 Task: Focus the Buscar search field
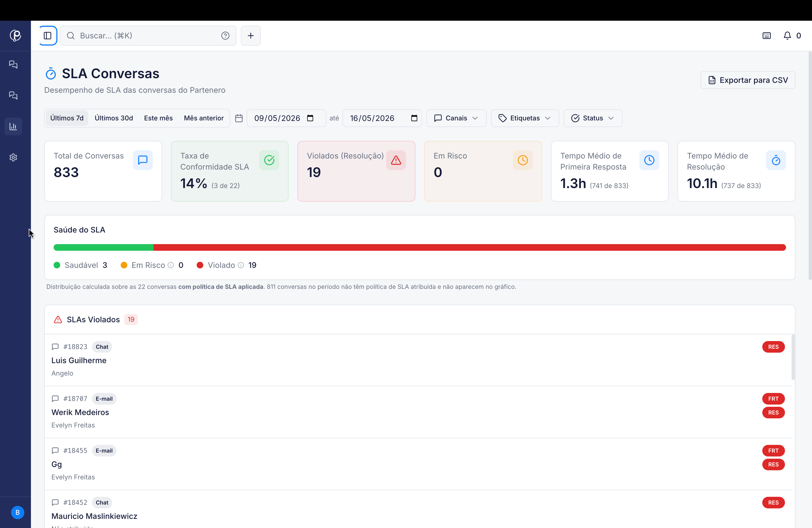[148, 35]
